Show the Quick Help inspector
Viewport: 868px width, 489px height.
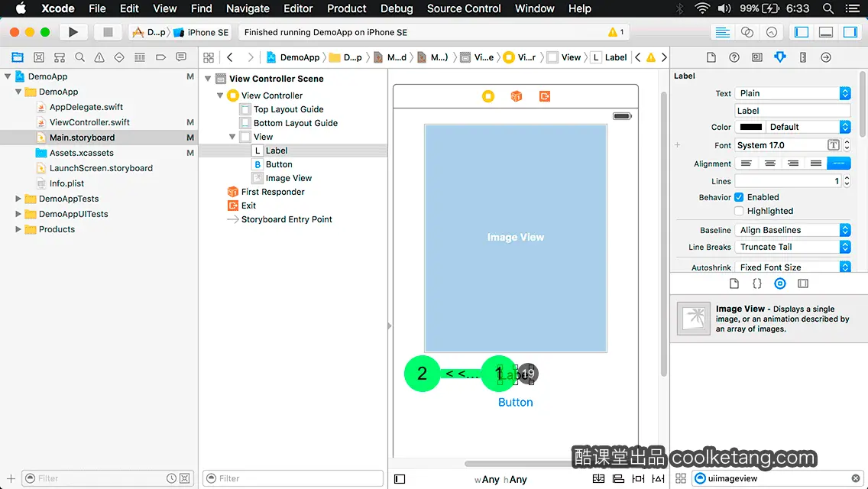(734, 57)
